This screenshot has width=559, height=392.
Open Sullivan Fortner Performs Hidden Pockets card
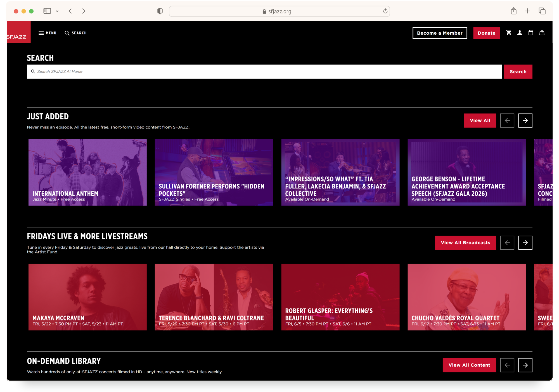214,173
